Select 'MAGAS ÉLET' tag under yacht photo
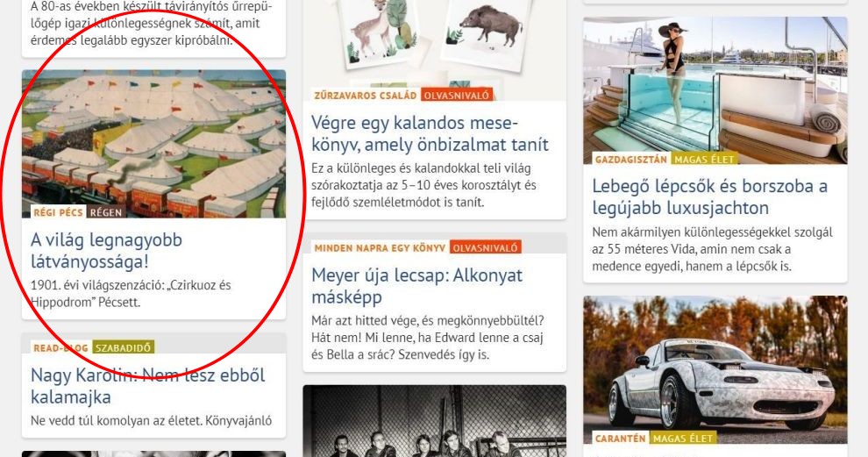The height and width of the screenshot is (457, 868). [x=704, y=159]
